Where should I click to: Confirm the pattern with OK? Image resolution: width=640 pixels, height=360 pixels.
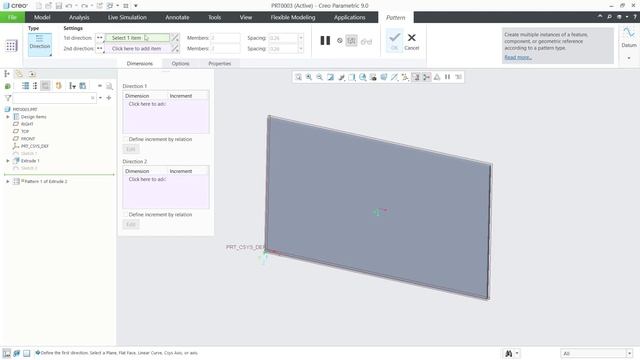click(394, 40)
